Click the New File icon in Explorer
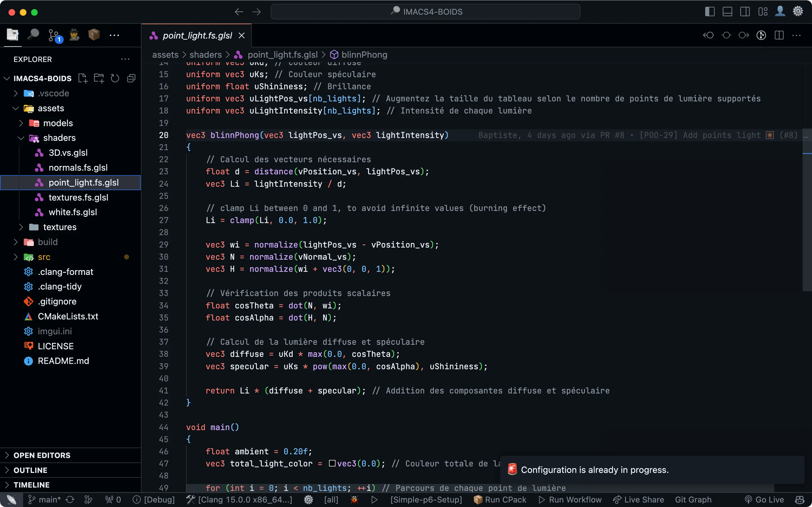 [x=83, y=79]
